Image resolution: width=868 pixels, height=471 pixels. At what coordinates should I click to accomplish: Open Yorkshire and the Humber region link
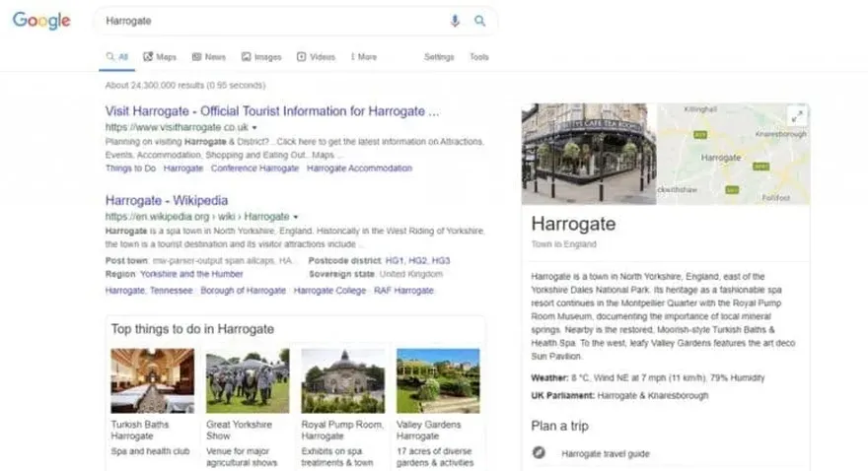click(191, 274)
